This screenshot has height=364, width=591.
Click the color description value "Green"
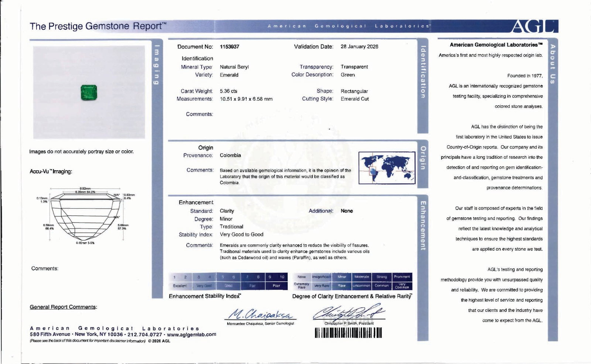[x=348, y=75]
